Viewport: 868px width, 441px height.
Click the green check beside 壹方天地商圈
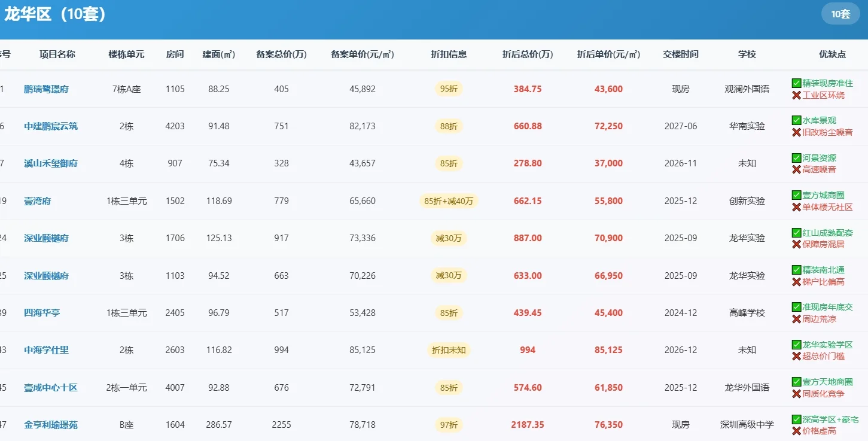[x=796, y=382]
